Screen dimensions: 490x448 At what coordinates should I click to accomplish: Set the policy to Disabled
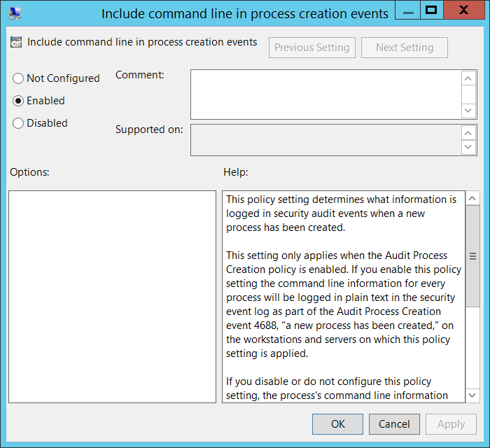pos(18,123)
